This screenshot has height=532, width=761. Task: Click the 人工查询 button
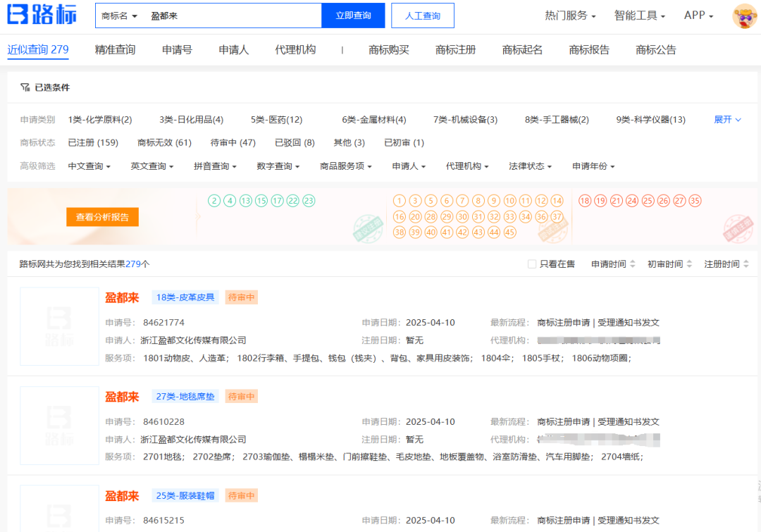point(423,16)
